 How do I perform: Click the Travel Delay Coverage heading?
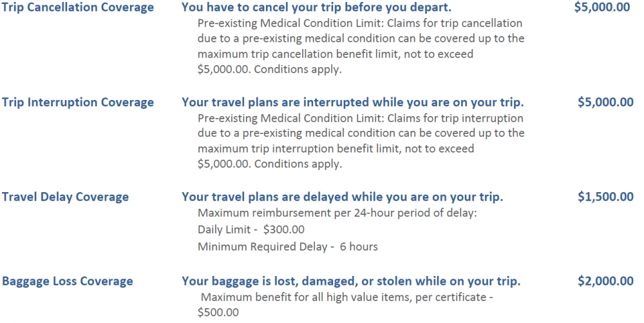(65, 197)
